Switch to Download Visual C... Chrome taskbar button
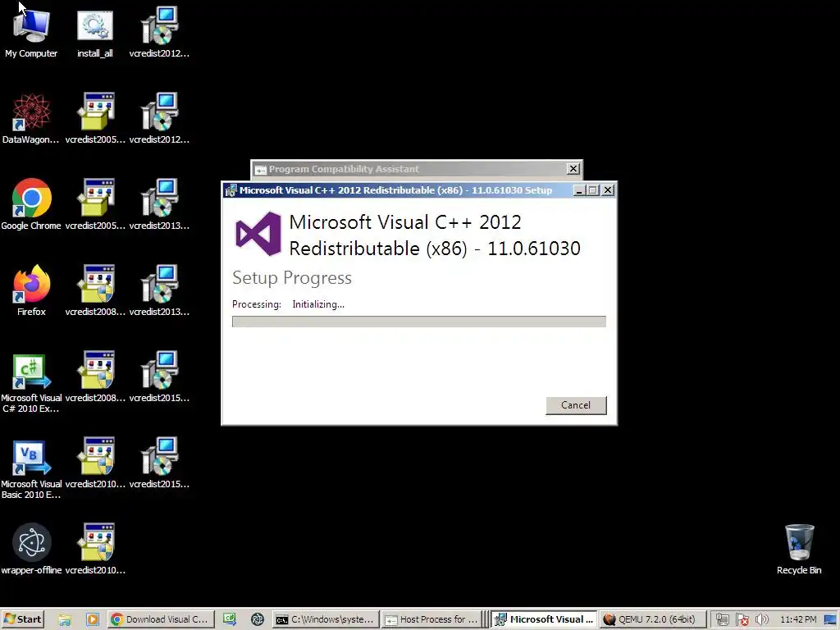The height and width of the screenshot is (630, 840). coord(161,619)
